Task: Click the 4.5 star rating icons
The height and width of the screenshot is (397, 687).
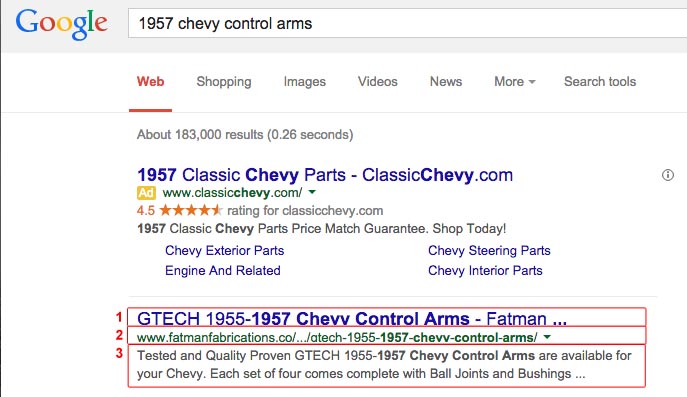Action: pos(191,210)
